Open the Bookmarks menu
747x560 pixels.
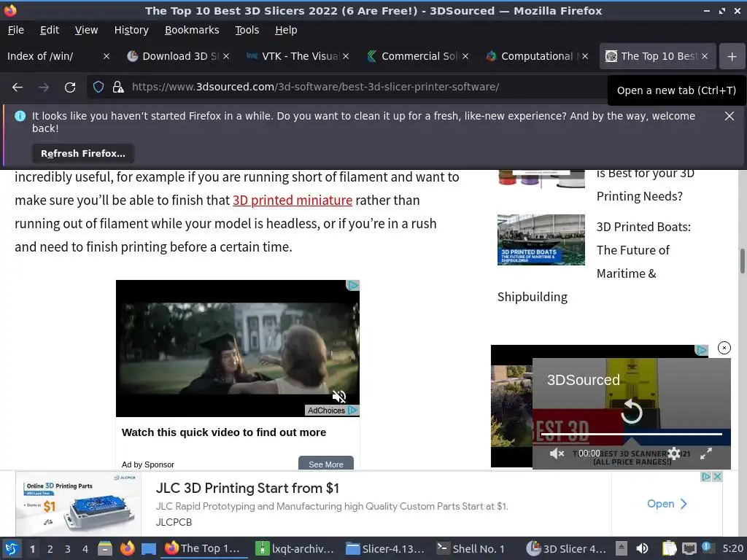point(192,30)
